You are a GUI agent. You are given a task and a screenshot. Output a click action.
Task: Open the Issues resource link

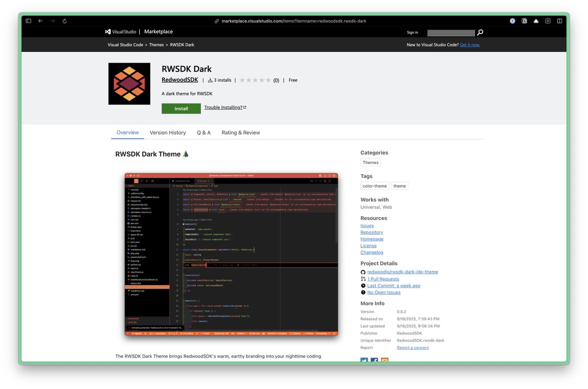(x=367, y=226)
